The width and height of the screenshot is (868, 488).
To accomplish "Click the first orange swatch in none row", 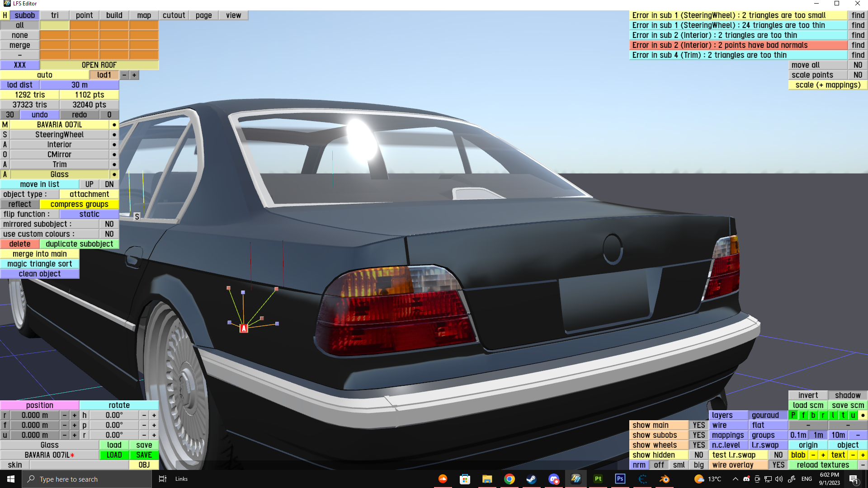I will coord(54,35).
